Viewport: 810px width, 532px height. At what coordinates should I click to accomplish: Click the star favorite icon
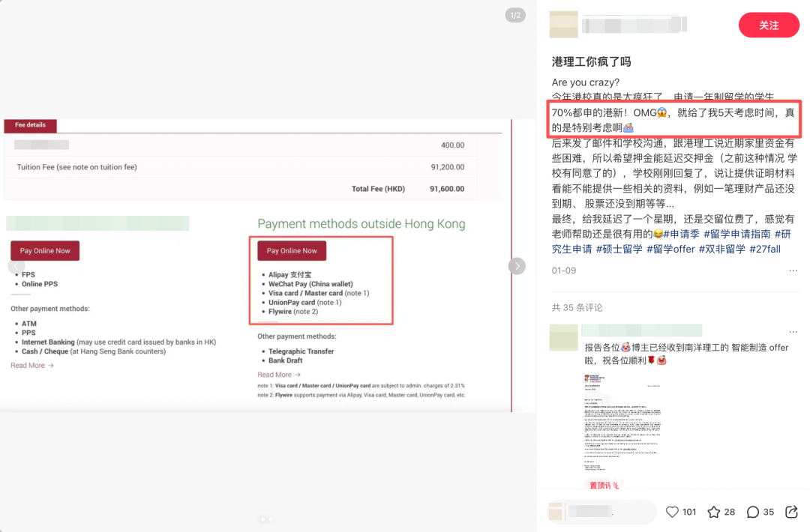[715, 512]
